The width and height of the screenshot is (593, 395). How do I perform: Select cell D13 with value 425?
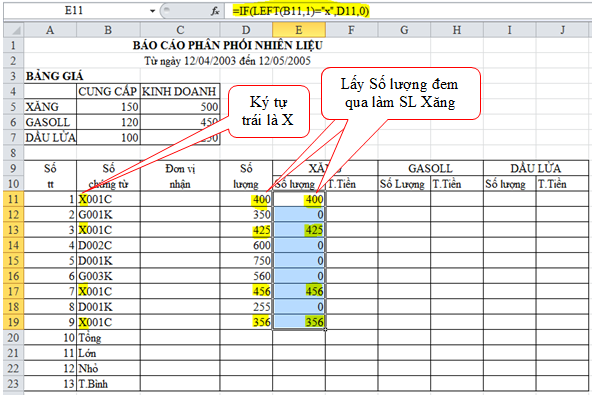[246, 230]
